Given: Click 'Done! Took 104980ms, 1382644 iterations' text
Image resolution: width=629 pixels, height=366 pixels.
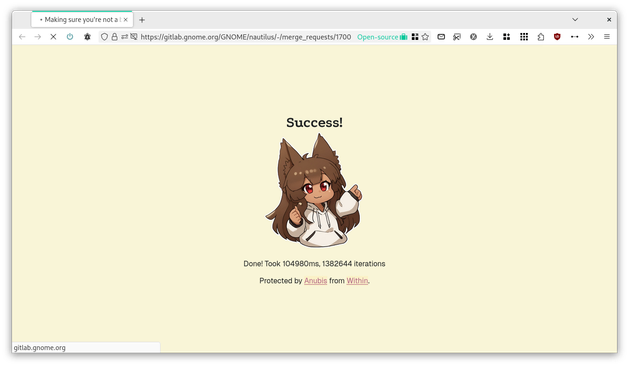Looking at the screenshot, I should click(314, 264).
